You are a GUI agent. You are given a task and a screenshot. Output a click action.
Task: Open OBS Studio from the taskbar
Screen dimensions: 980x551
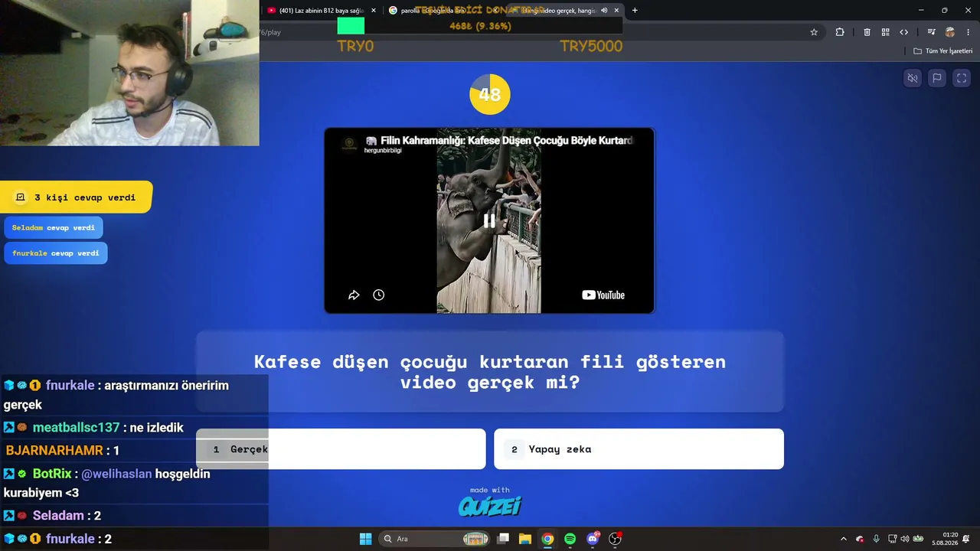[615, 539]
